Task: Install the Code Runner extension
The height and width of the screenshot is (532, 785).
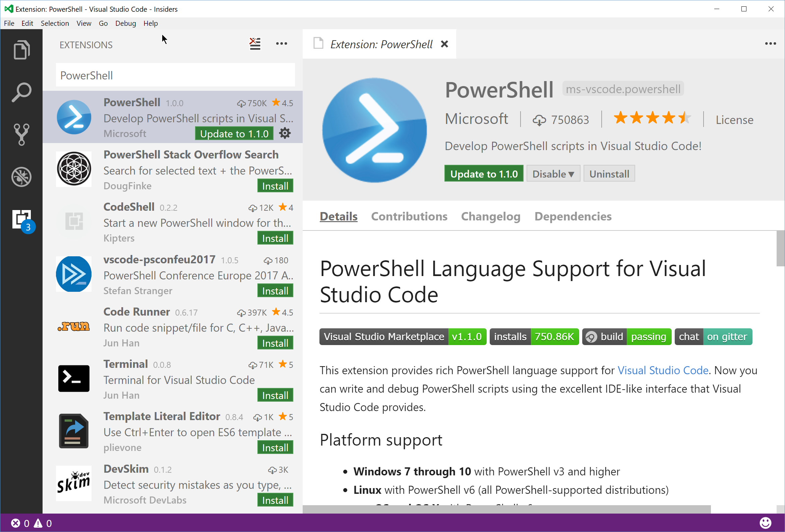Action: tap(275, 343)
